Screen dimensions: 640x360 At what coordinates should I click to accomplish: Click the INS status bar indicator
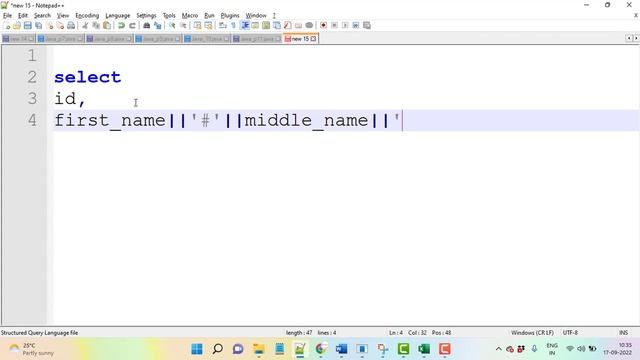click(x=623, y=333)
